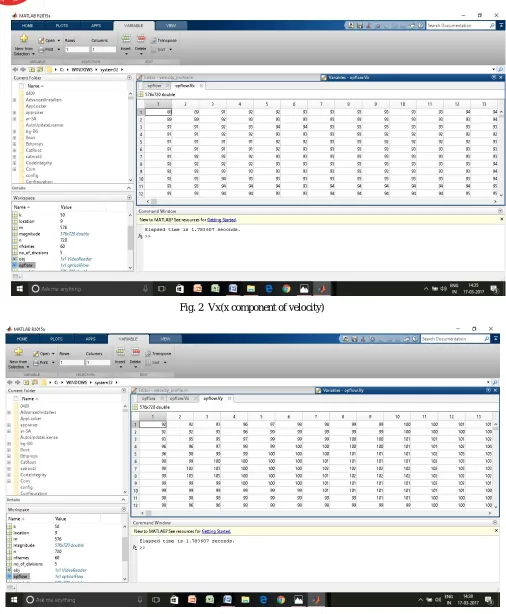Image resolution: width=506 pixels, height=614 pixels.
Task: Close the opflow.Vy variable tab
Action: click(230, 398)
